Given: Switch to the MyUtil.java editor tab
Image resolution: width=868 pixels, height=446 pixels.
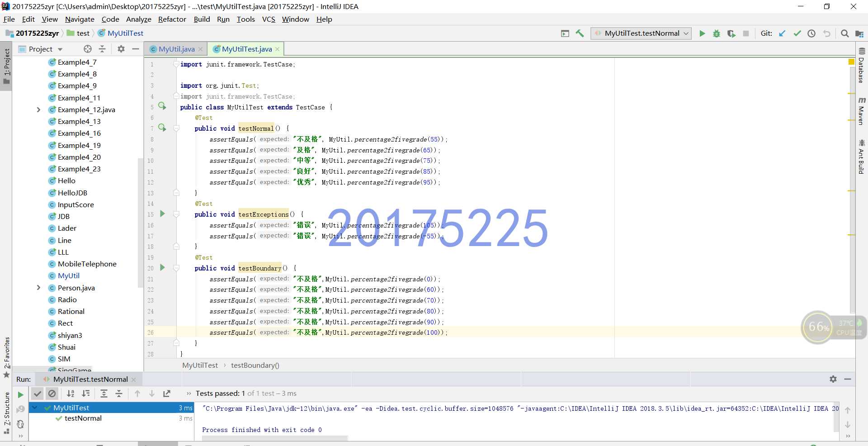Looking at the screenshot, I should [x=176, y=49].
